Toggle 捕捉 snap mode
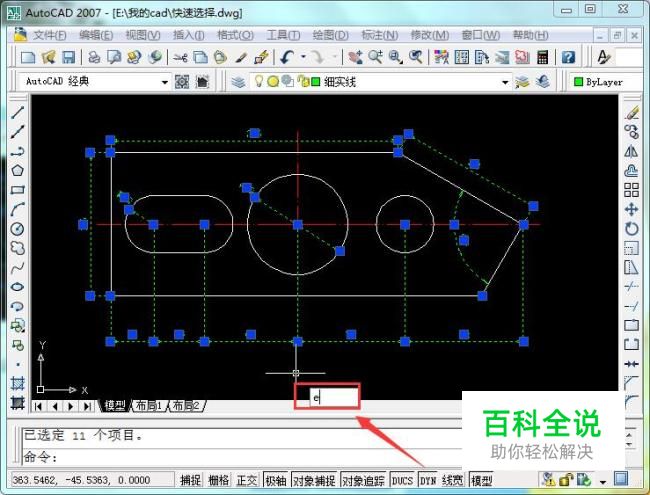Image resolution: width=650 pixels, height=495 pixels. (190, 480)
